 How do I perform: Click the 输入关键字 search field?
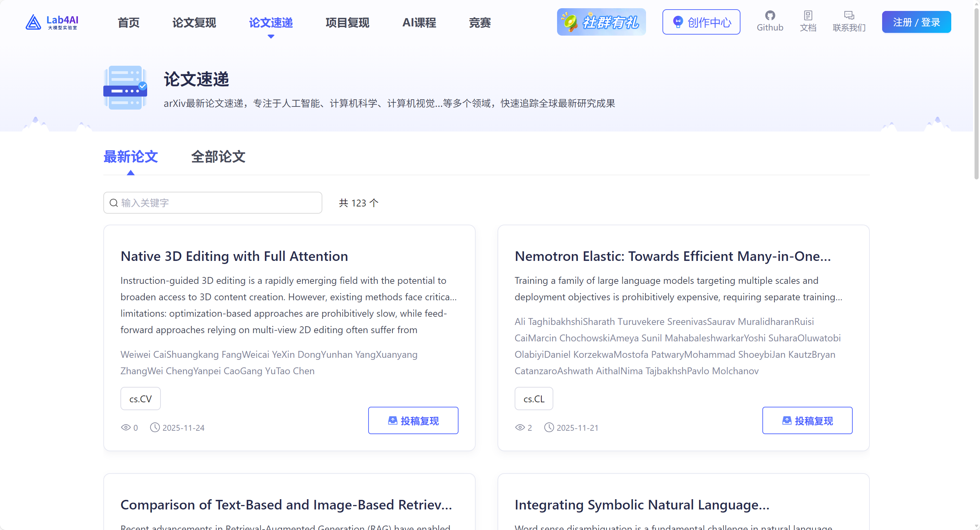coord(212,203)
